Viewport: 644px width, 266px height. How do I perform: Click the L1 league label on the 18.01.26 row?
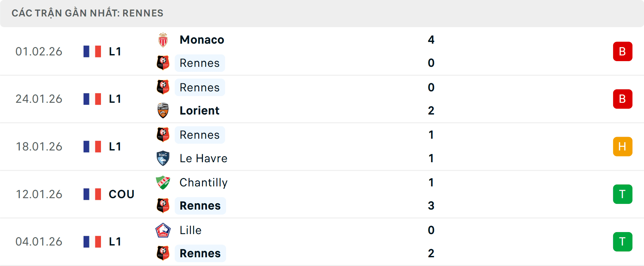[114, 146]
